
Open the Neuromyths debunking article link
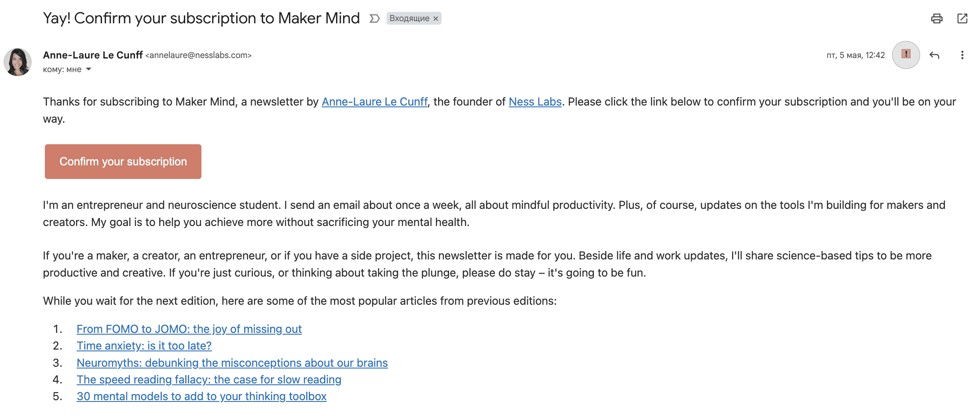click(x=232, y=363)
